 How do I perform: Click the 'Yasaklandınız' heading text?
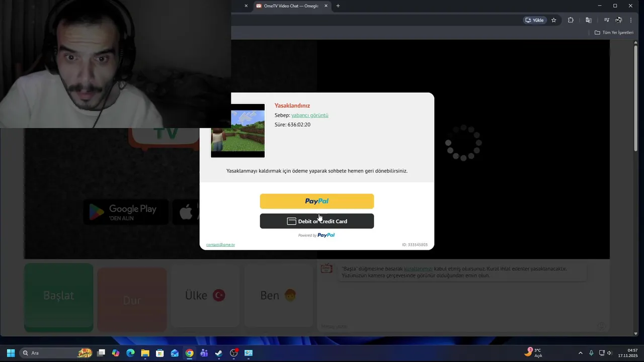pos(292,106)
